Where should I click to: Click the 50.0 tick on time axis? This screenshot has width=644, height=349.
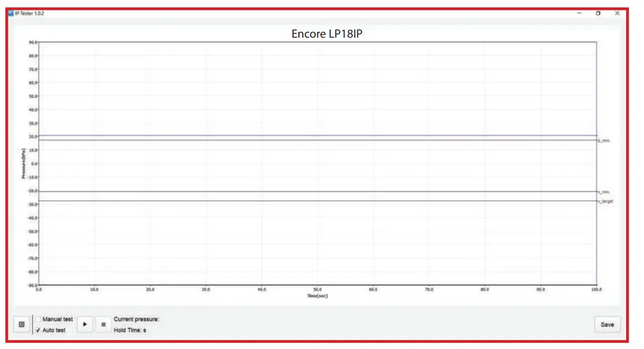[318, 290]
